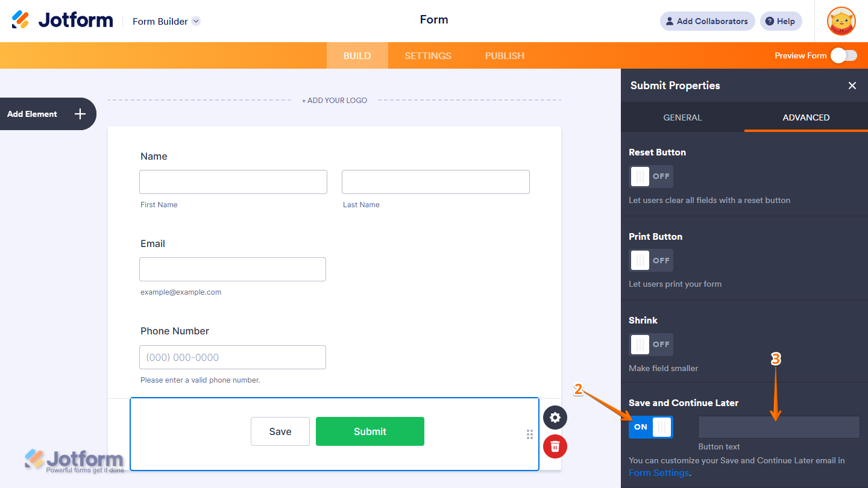Switch to the SETTINGS tab
This screenshot has height=488, width=868.
(x=428, y=55)
